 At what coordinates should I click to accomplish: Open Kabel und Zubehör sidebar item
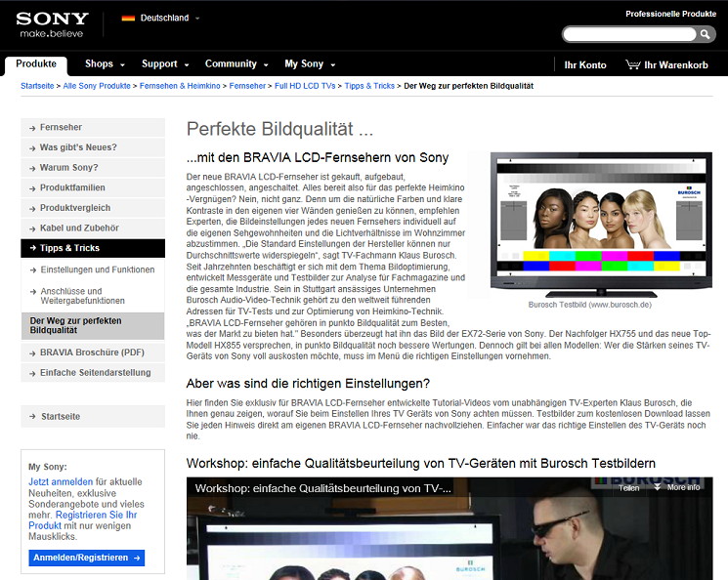point(93,228)
